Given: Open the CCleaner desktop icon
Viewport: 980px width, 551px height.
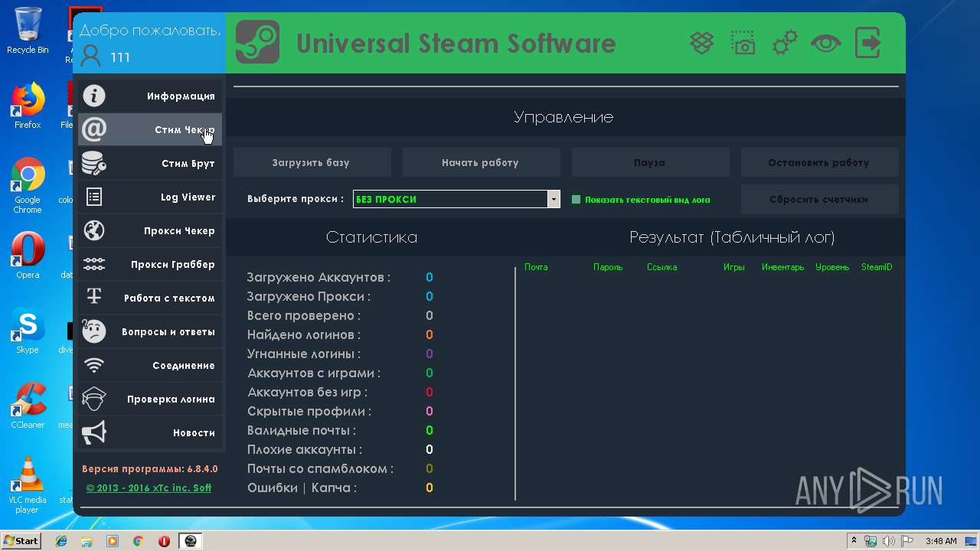Looking at the screenshot, I should [x=28, y=406].
